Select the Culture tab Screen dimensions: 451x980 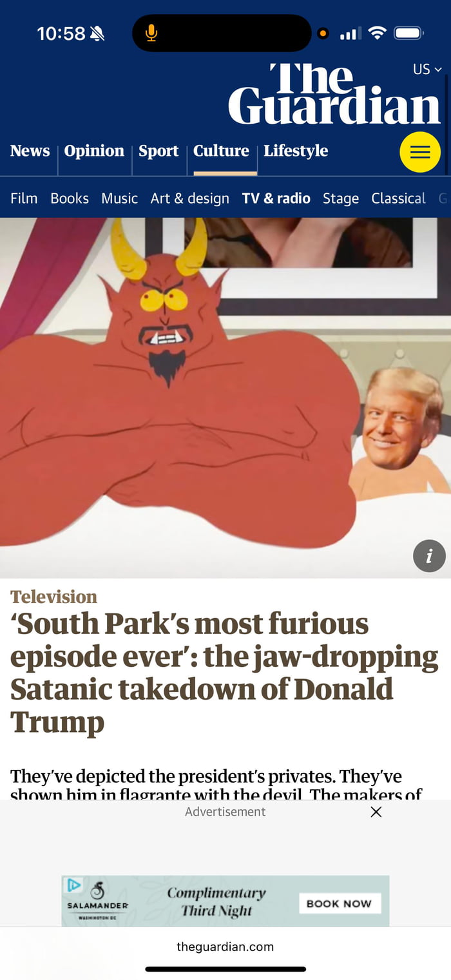[221, 151]
